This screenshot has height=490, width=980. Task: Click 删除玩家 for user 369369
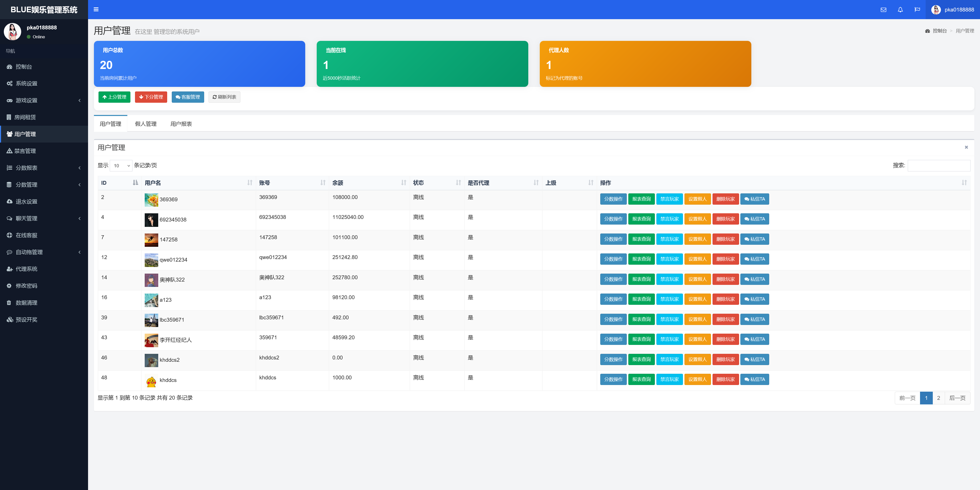click(x=726, y=199)
